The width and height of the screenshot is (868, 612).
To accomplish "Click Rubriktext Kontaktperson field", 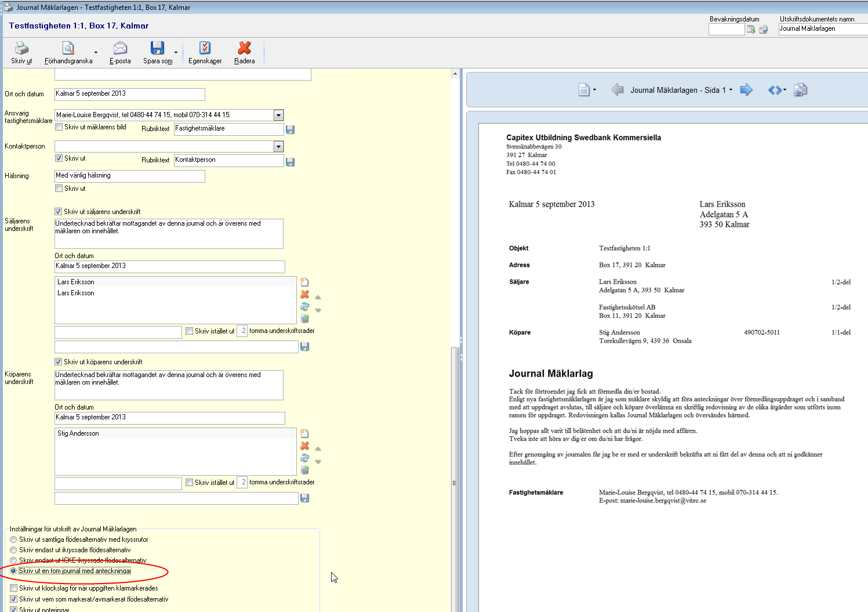I will tap(229, 160).
